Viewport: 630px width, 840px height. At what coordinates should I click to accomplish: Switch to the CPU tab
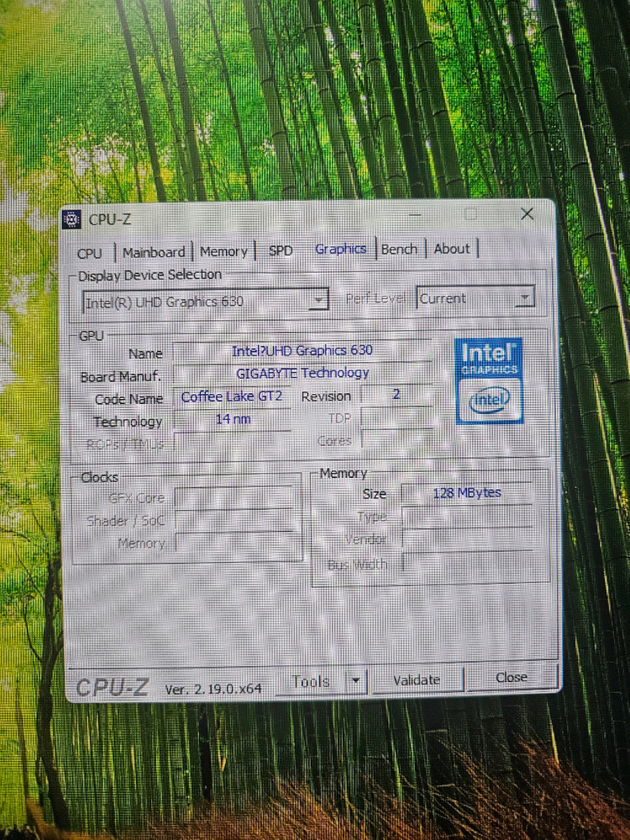pos(90,254)
